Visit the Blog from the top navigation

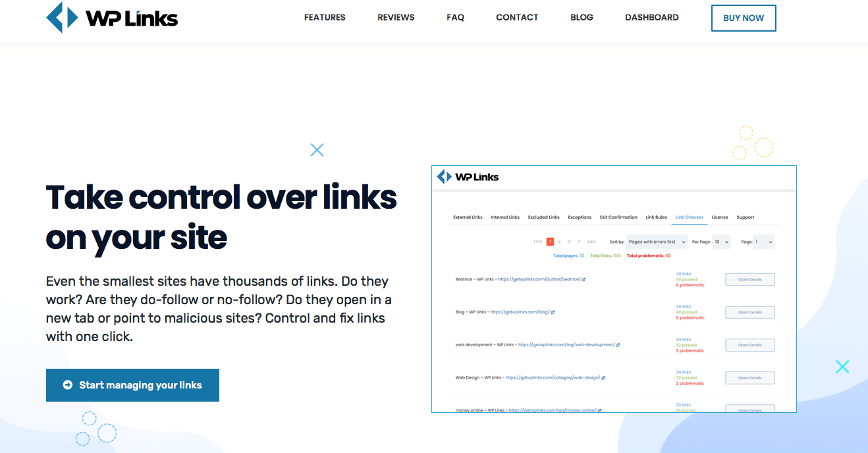coord(582,18)
